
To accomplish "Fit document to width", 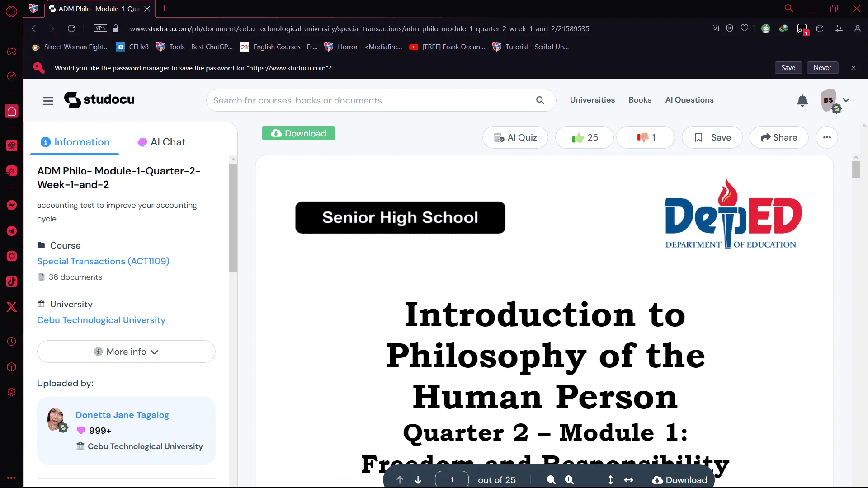I will coord(629,480).
